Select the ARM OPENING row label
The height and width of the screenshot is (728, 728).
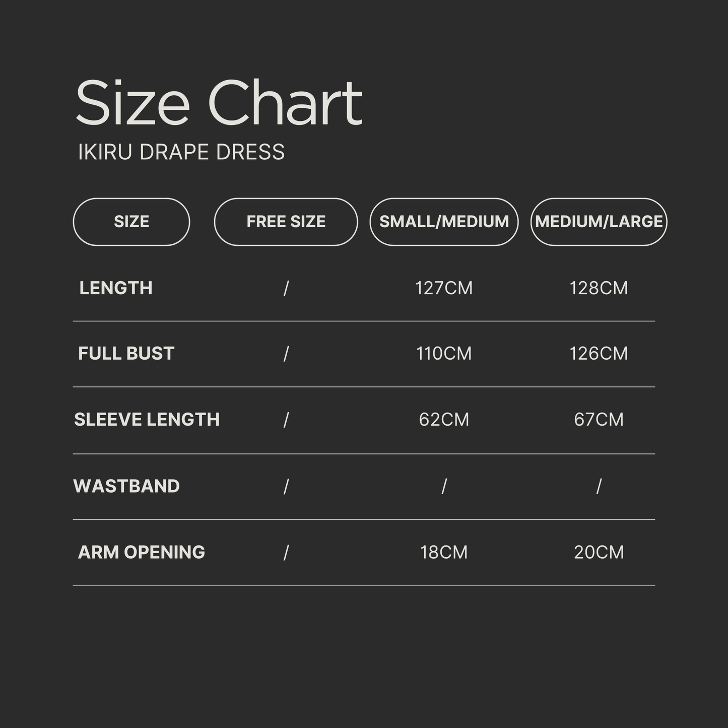click(142, 552)
